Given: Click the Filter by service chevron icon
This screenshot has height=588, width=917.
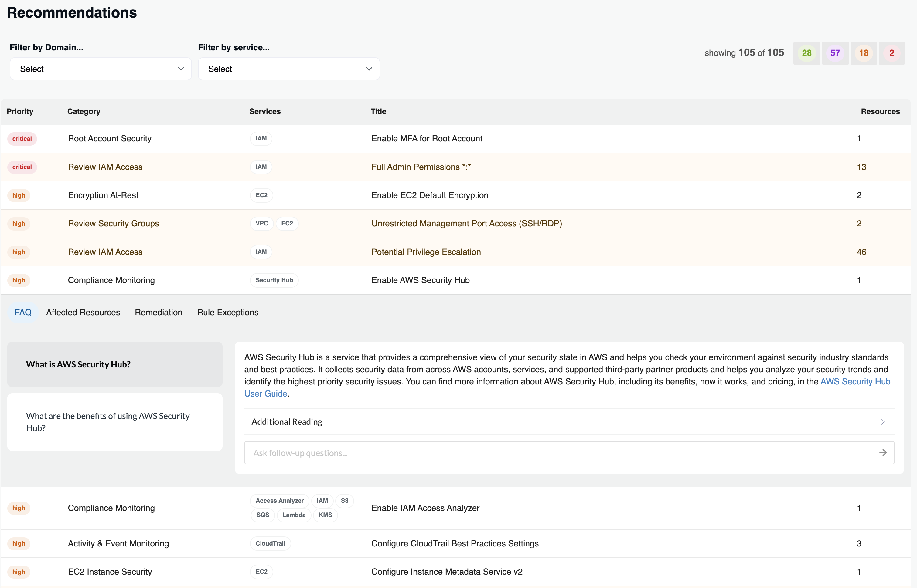Looking at the screenshot, I should [369, 69].
